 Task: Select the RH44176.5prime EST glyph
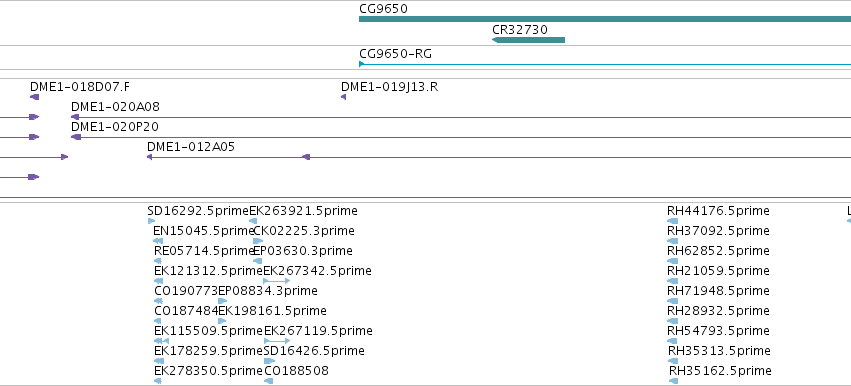pyautogui.click(x=672, y=221)
